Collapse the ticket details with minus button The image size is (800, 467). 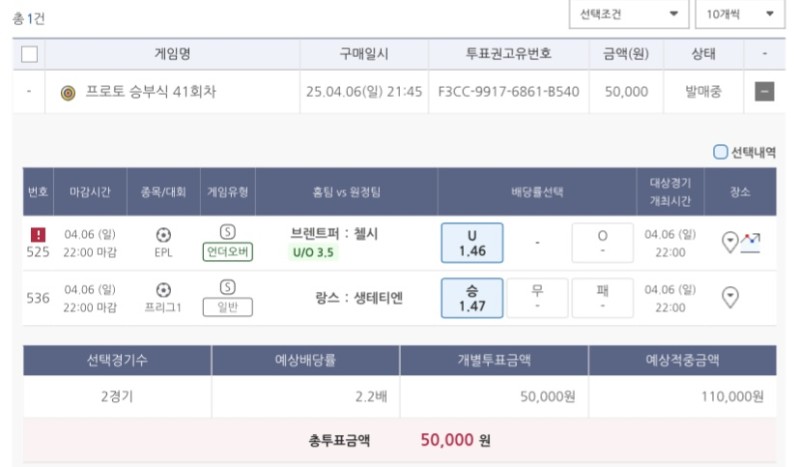(x=764, y=92)
